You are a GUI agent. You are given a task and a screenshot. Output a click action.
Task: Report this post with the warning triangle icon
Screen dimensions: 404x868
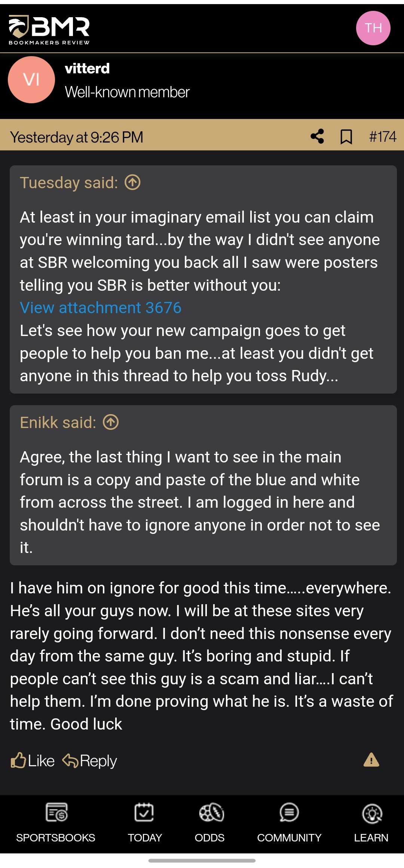pyautogui.click(x=371, y=760)
